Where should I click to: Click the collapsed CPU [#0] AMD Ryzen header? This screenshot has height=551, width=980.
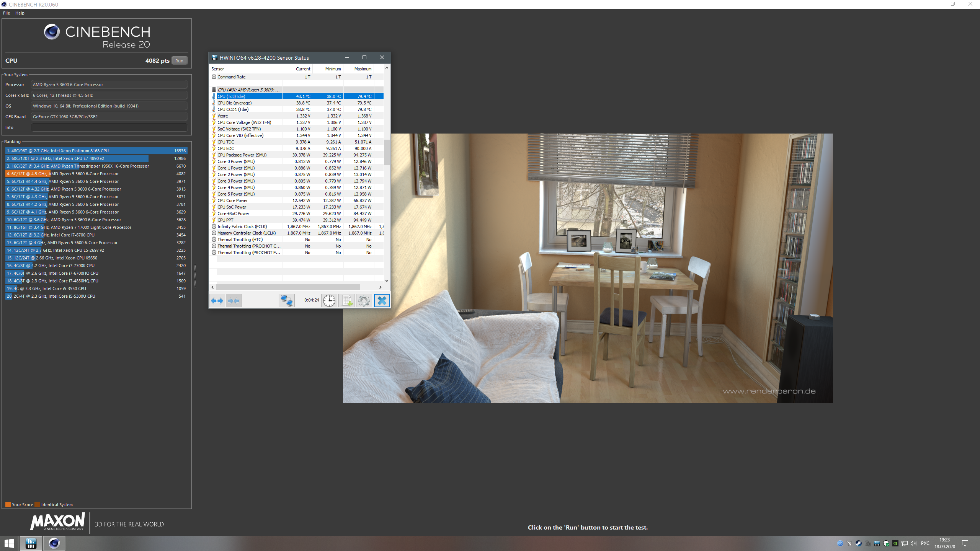249,90
